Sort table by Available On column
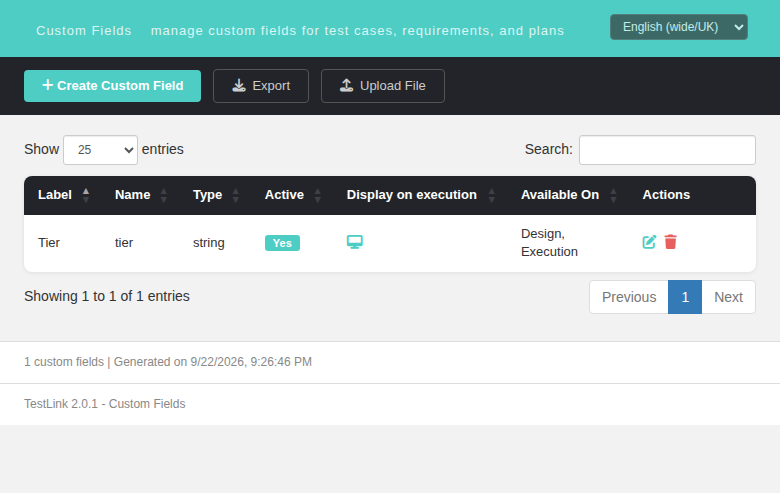This screenshot has height=493, width=780. point(568,195)
